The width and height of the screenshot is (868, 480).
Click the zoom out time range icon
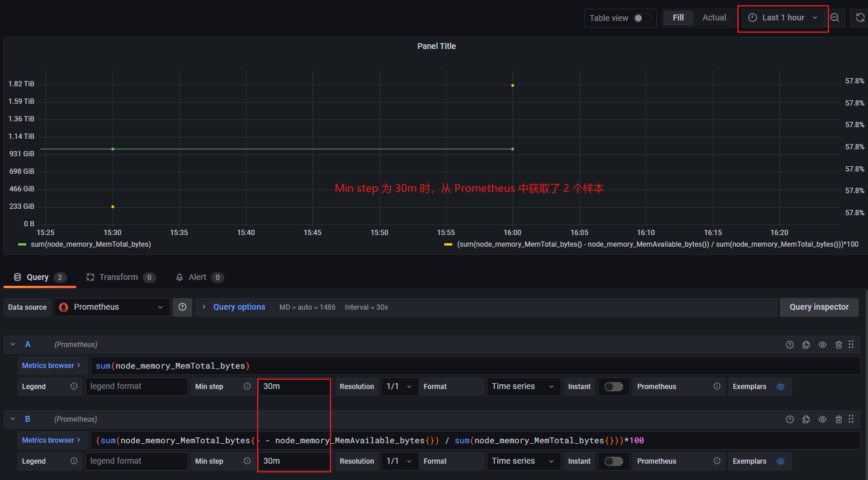(x=835, y=17)
